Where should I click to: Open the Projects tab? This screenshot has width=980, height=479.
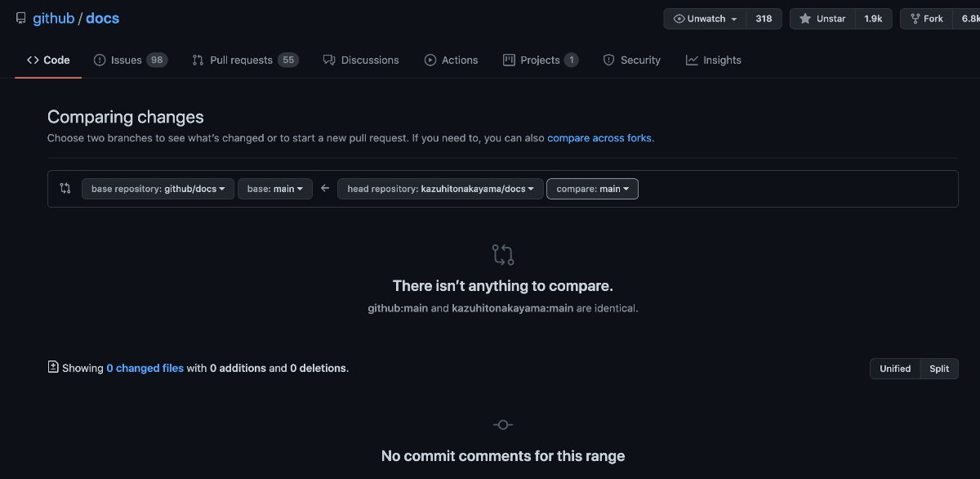click(541, 60)
